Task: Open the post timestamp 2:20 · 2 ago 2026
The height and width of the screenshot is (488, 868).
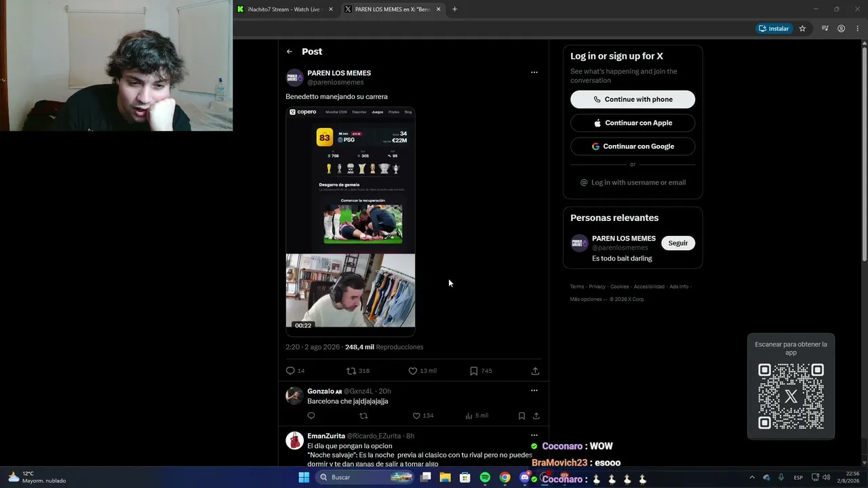Action: [x=313, y=347]
